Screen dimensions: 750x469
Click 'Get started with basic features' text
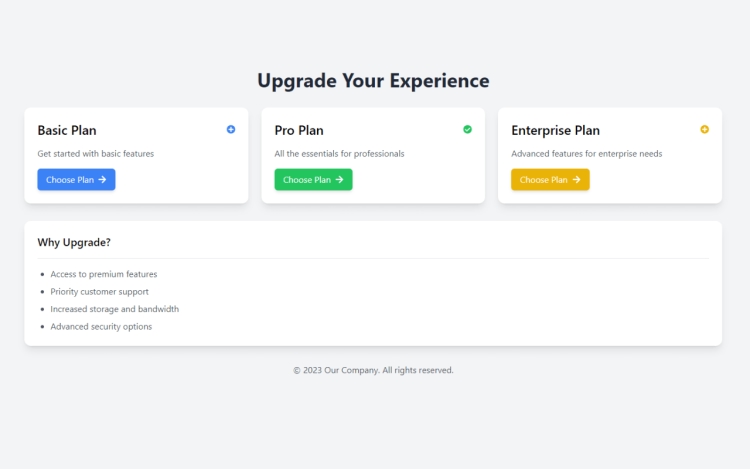coord(96,153)
